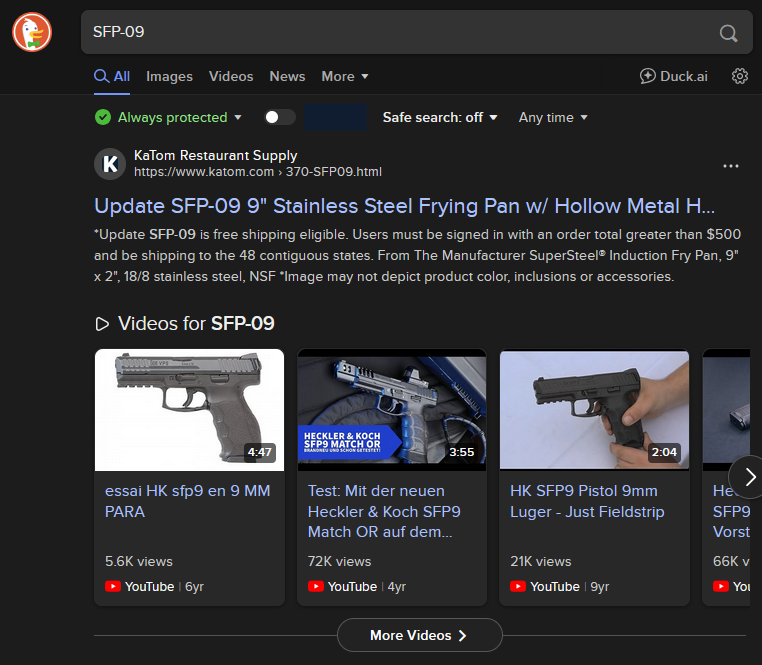Click the search magnifier icon in search box
Viewport: 762px width, 665px height.
click(x=728, y=33)
